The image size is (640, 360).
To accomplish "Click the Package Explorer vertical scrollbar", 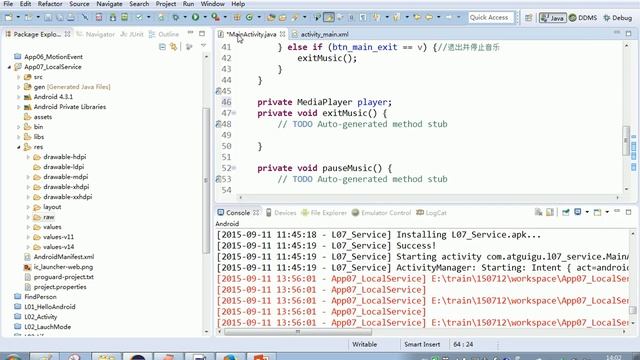I will click(206, 180).
